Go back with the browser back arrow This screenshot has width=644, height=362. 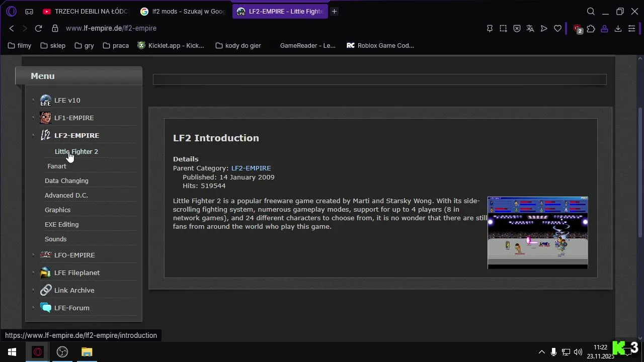12,28
